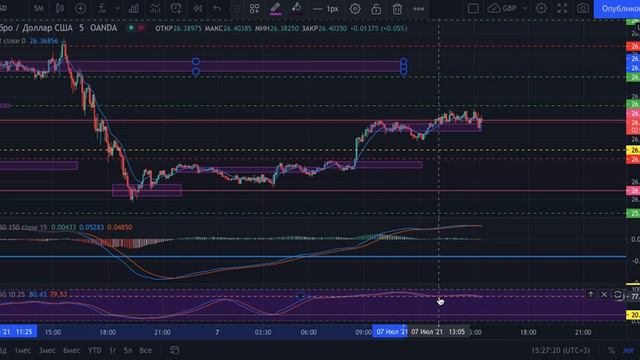Select 6мес date range
Viewport: 640px width, 360px height.
[x=71, y=350]
